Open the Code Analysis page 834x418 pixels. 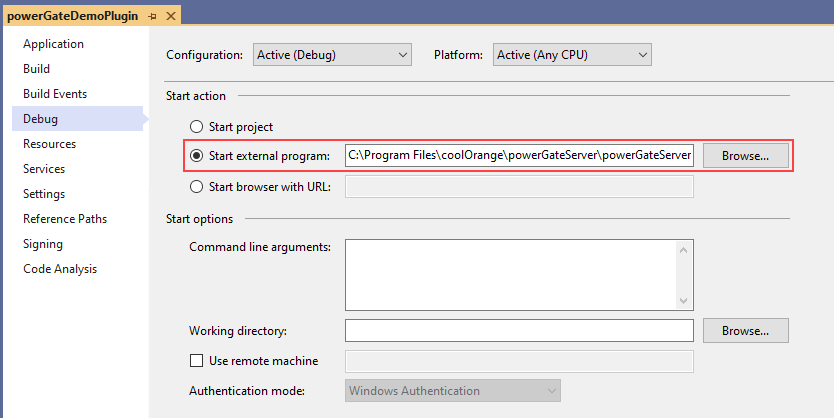pyautogui.click(x=60, y=269)
